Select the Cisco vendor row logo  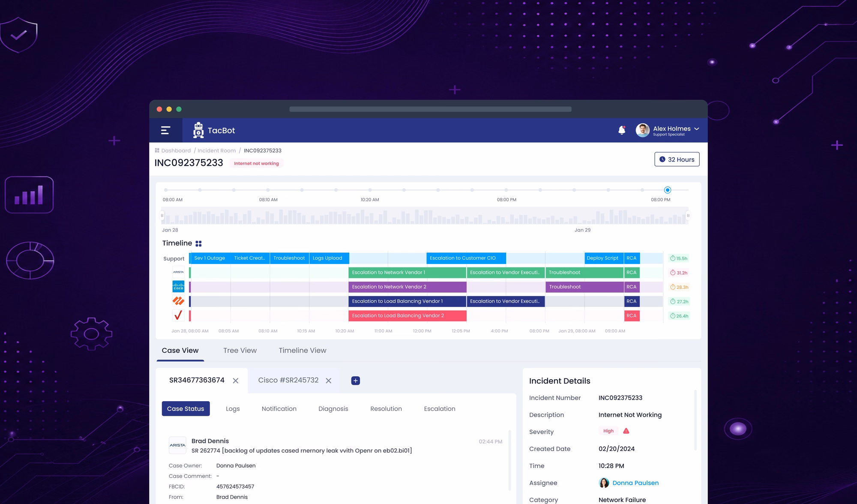click(178, 287)
